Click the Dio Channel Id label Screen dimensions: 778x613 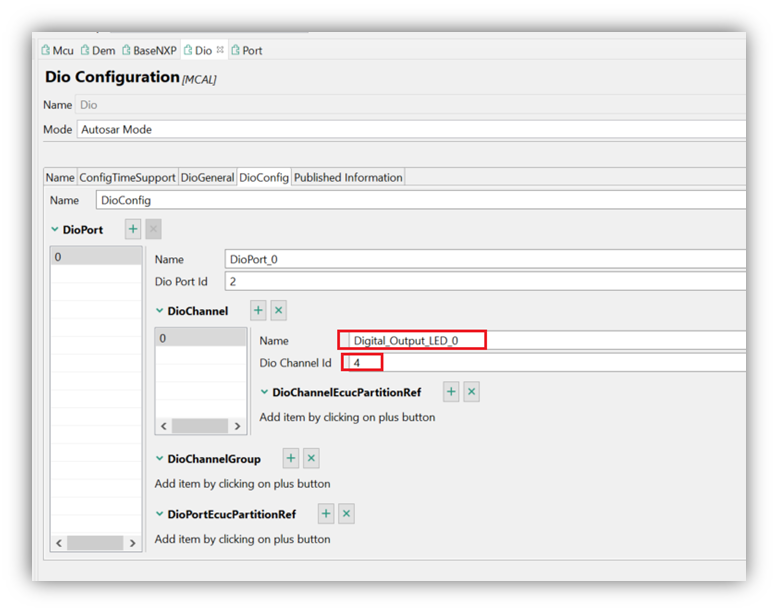(295, 363)
